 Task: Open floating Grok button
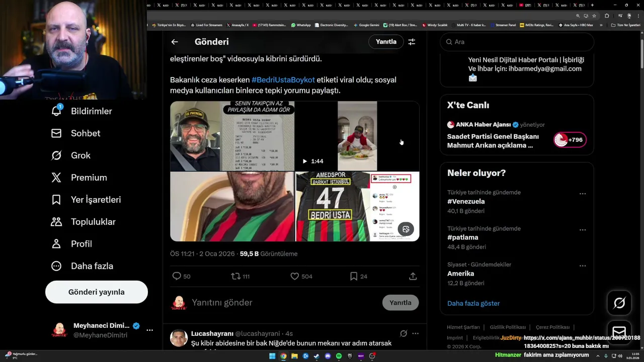coord(619,303)
